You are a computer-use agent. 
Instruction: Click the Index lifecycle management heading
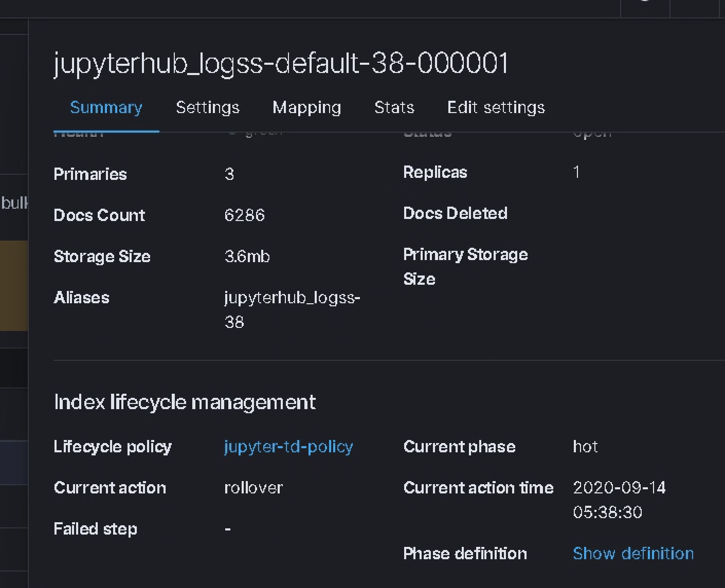tap(184, 402)
